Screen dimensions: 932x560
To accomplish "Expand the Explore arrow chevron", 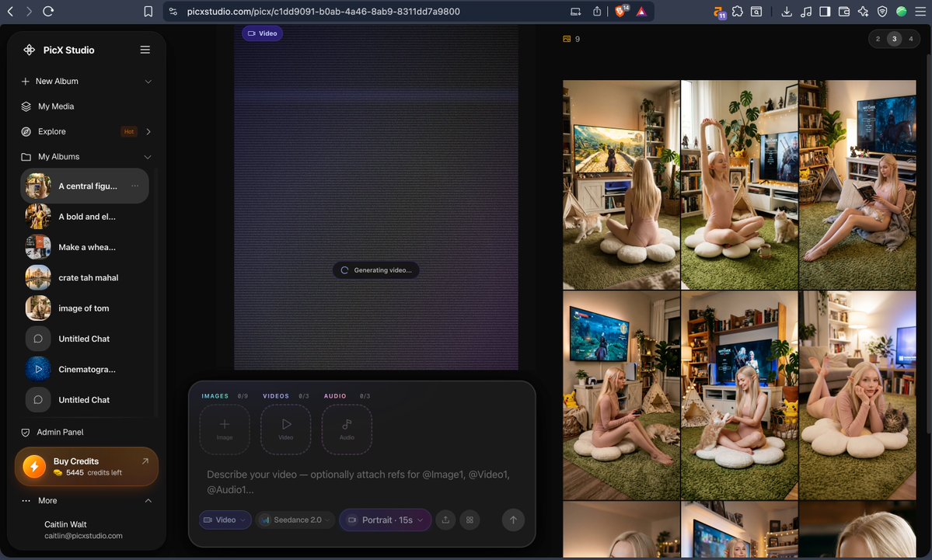I will (x=148, y=131).
